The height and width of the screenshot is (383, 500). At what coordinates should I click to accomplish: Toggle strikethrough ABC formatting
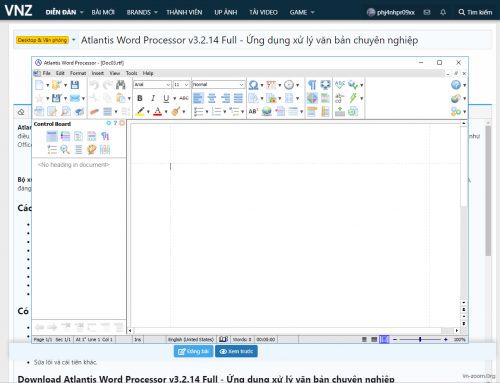tap(184, 98)
